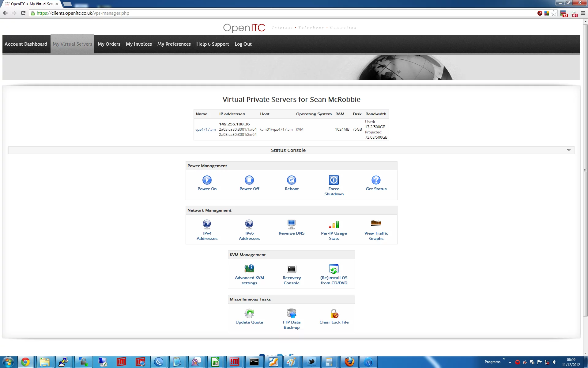Open IPv6 Addresses globe icon

(249, 224)
